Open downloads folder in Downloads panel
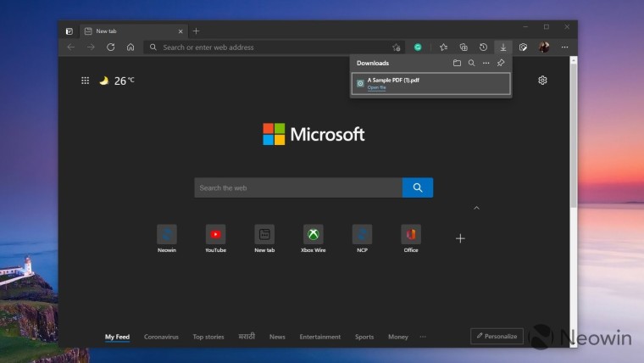The image size is (644, 363). tap(457, 63)
